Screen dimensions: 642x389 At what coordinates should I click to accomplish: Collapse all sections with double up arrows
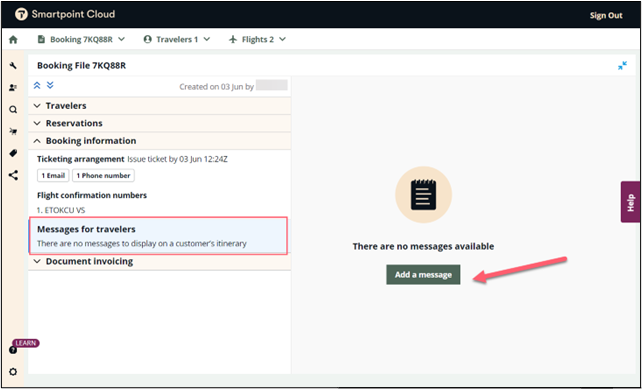tap(37, 85)
